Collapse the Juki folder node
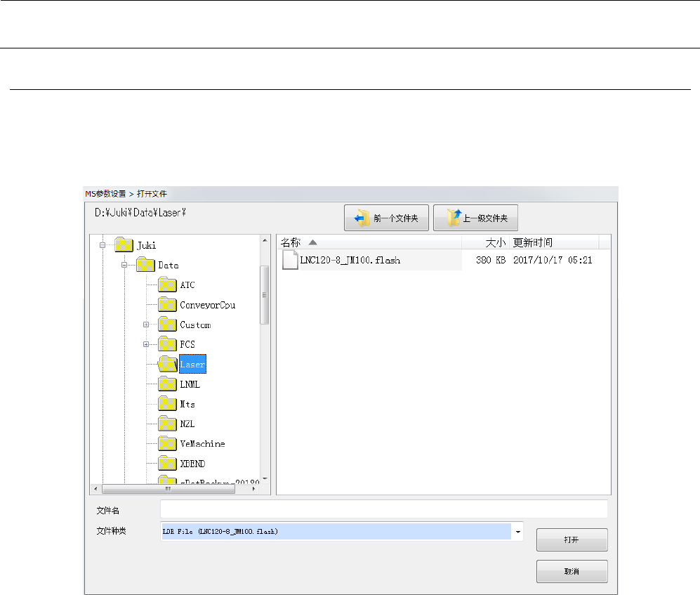This screenshot has height=595, width=700. 103,246
